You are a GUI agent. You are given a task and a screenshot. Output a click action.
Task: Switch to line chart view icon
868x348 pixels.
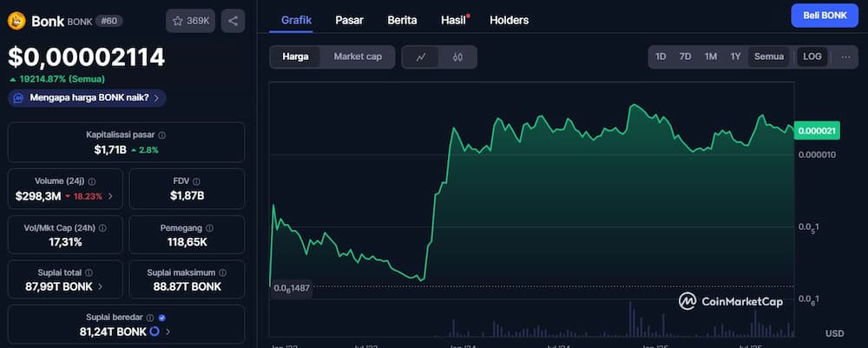421,57
